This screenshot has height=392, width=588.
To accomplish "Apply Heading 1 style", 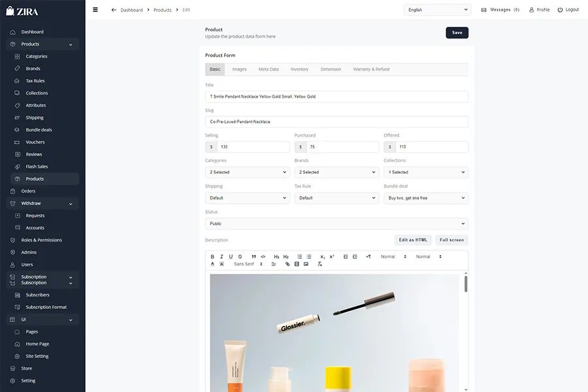I will (x=276, y=257).
